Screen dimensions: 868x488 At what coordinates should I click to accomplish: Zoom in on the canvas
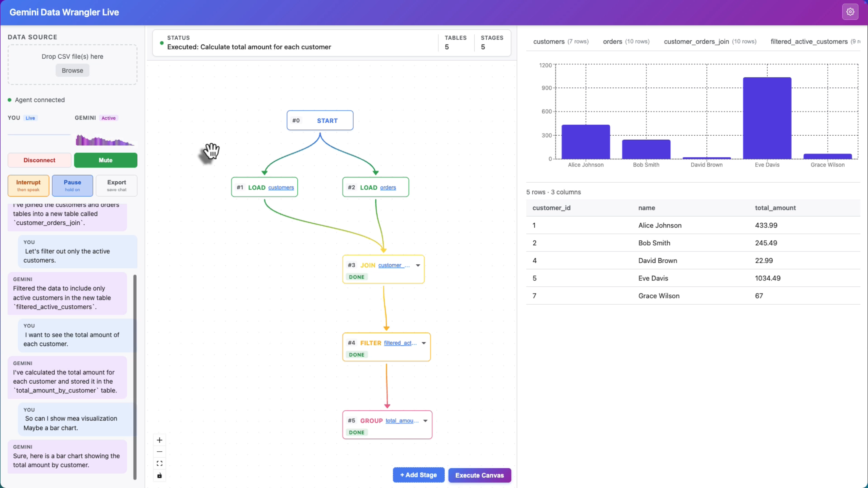point(159,440)
